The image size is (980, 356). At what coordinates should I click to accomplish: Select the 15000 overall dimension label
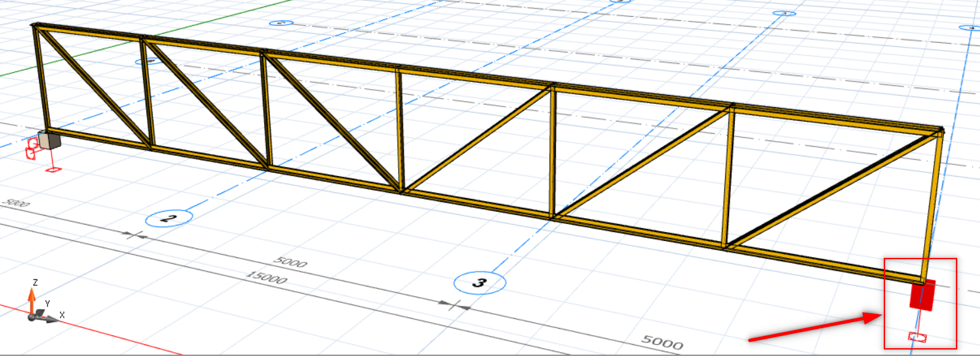click(x=265, y=279)
